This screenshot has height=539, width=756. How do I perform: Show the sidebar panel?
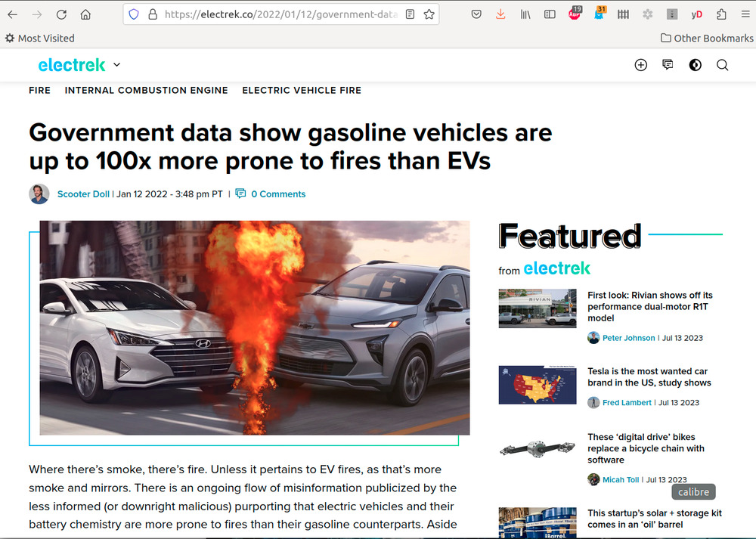(x=550, y=14)
